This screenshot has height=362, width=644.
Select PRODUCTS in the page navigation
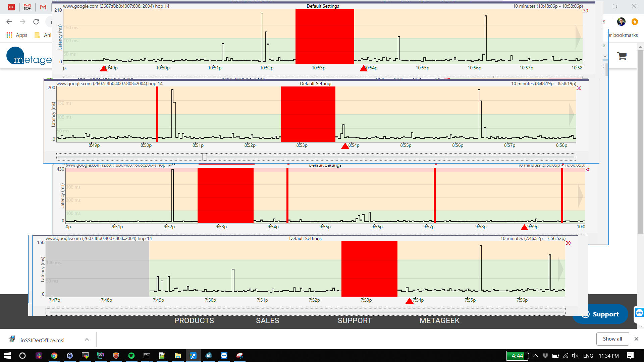[x=194, y=320]
